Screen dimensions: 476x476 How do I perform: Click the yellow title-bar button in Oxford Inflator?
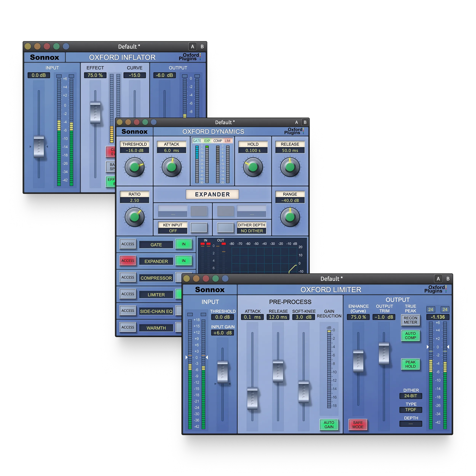click(x=28, y=46)
